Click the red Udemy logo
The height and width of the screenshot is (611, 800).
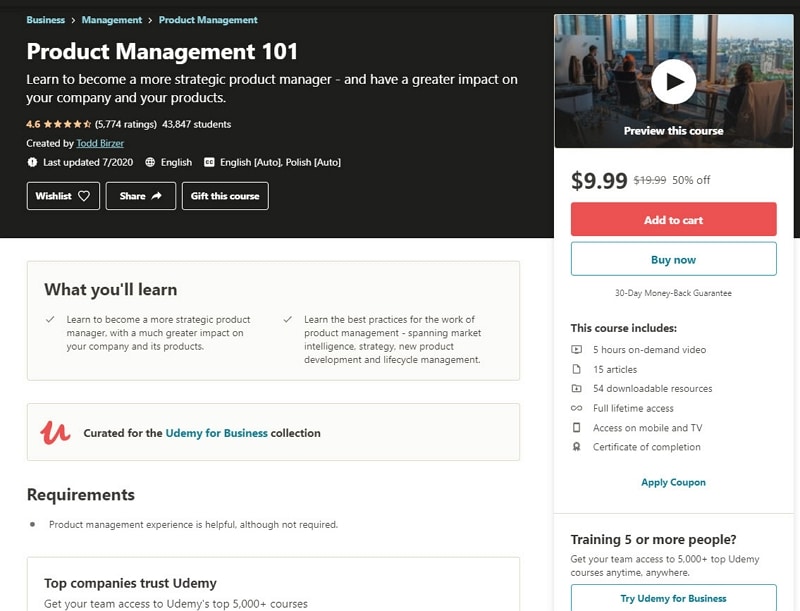pyautogui.click(x=55, y=432)
